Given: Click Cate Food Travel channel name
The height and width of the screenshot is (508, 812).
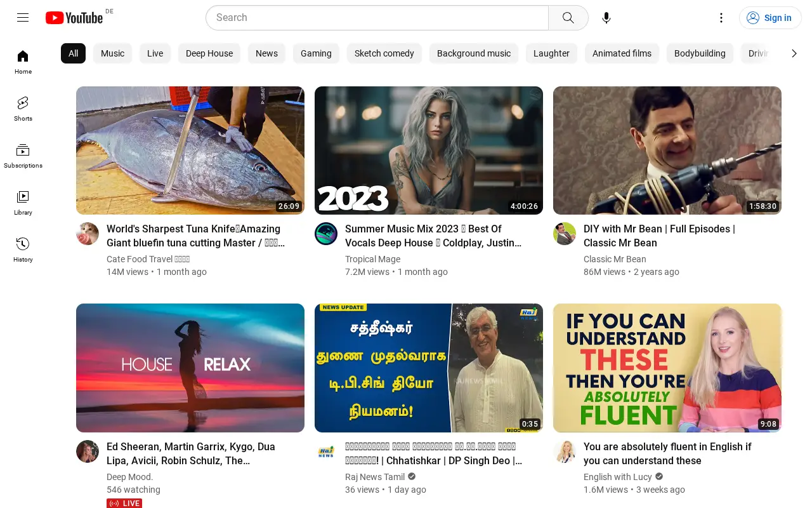Looking at the screenshot, I should point(148,259).
